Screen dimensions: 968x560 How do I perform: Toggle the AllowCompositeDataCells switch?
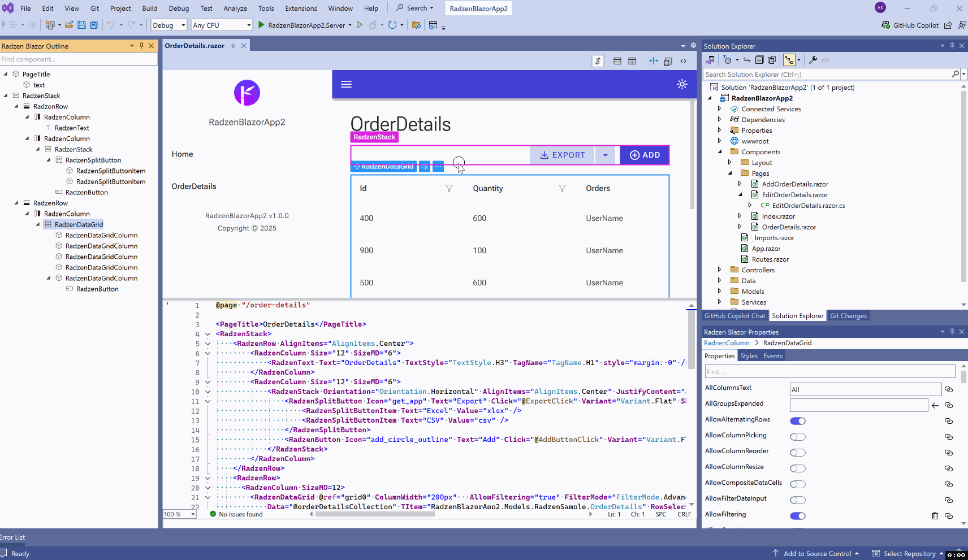point(798,484)
